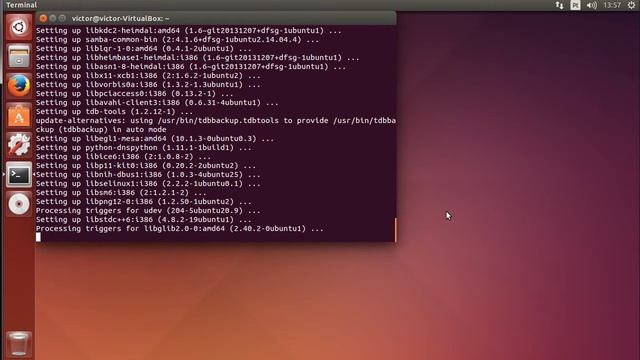The image size is (640, 360).
Task: Click line 'Setting up liblqr-1-0:amd64'
Action: 143,49
